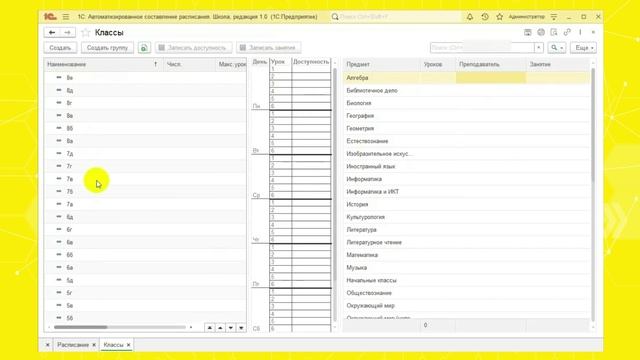Open the Еще dropdown menu

tap(583, 48)
